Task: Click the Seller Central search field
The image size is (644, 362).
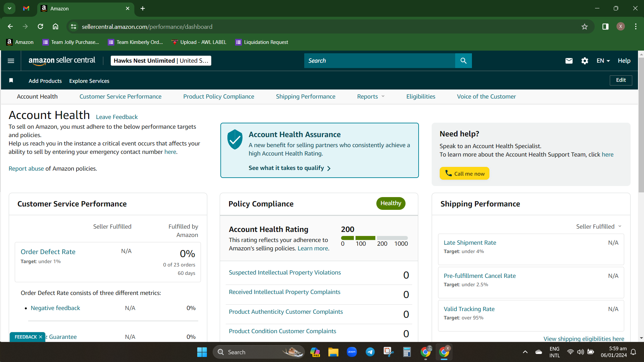Action: point(380,61)
